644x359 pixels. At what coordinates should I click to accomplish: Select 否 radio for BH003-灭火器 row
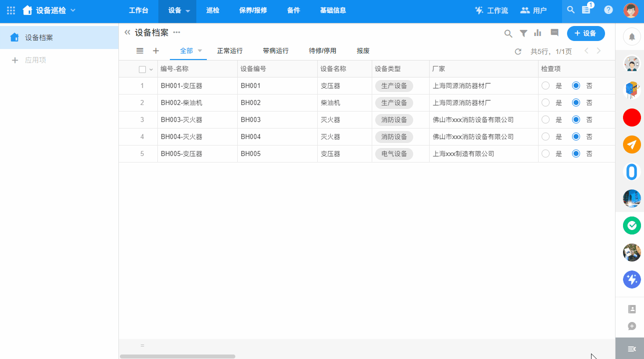pos(576,119)
